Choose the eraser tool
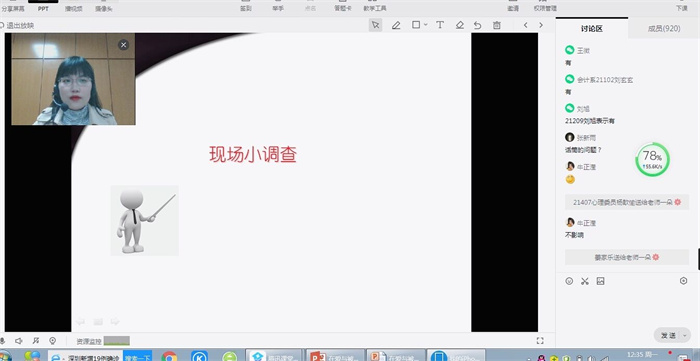 point(459,25)
